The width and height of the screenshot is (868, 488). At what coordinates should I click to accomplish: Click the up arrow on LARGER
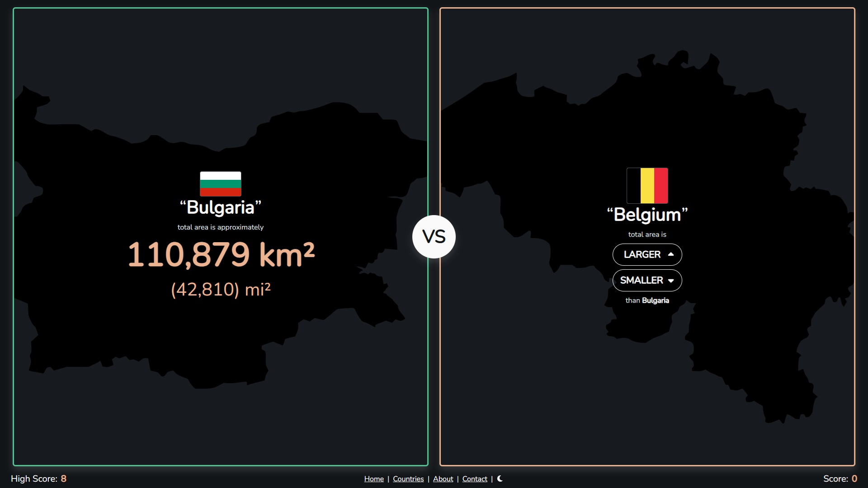point(671,254)
